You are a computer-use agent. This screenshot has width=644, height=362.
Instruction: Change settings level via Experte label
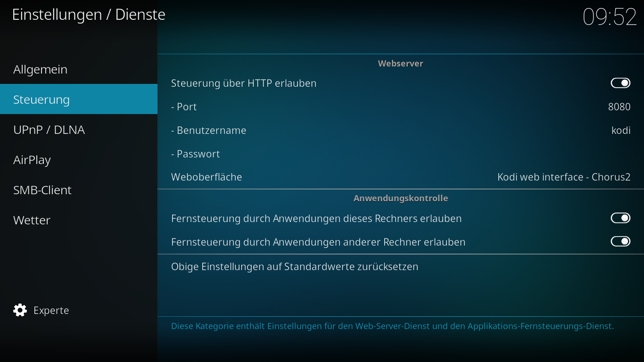tap(51, 310)
